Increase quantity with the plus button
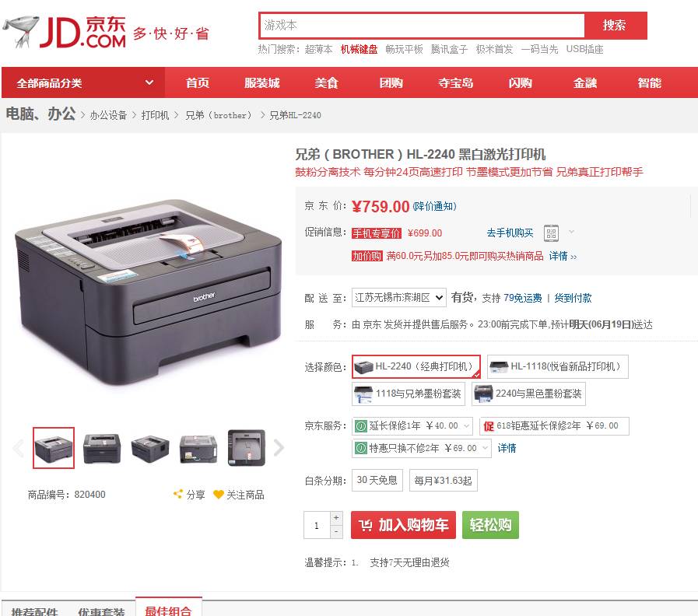Screen dimensions: 698x616 coord(336,518)
